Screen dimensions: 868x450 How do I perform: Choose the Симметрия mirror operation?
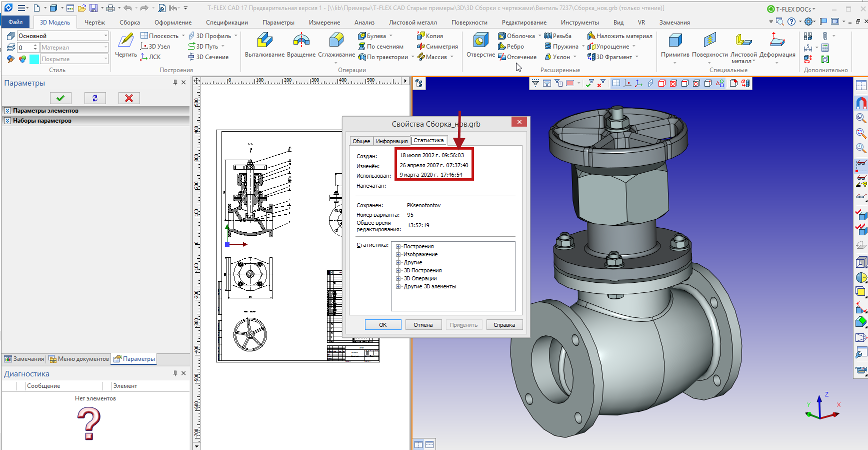[437, 47]
